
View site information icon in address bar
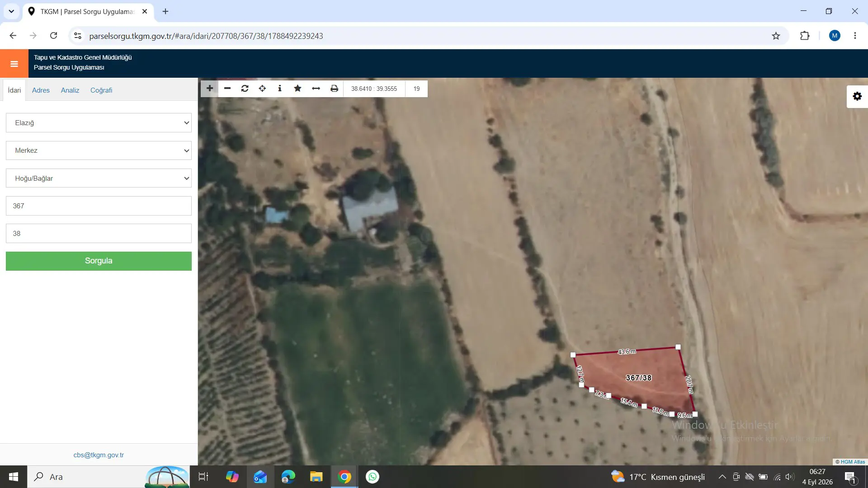(x=78, y=36)
